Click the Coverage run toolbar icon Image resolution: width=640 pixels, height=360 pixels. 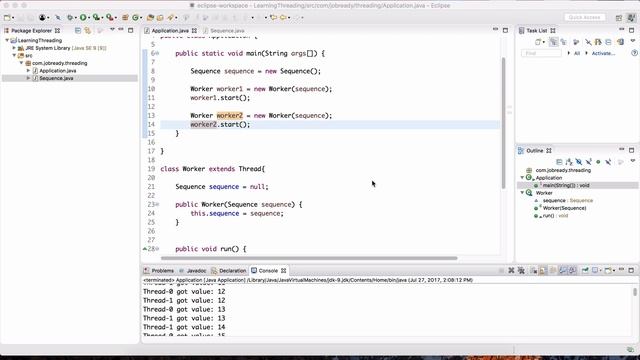[x=96, y=18]
